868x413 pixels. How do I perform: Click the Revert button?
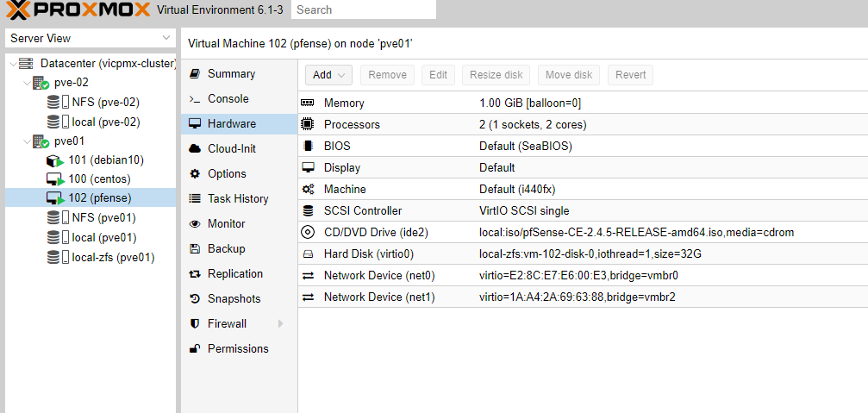point(630,75)
